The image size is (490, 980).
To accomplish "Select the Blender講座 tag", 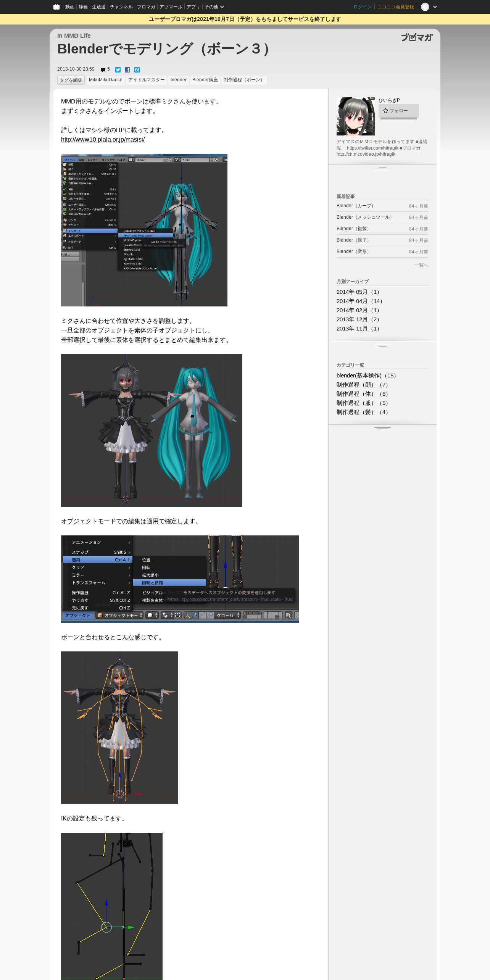I will (x=205, y=80).
